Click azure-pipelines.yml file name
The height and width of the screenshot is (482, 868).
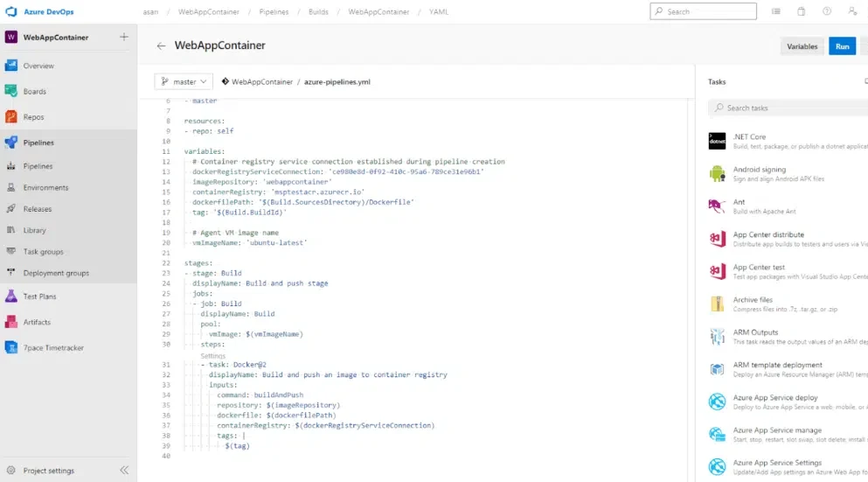(x=337, y=81)
